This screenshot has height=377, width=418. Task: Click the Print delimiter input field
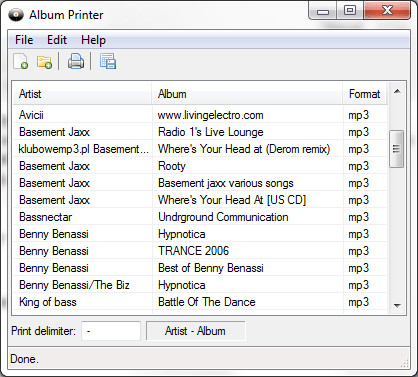(x=111, y=331)
